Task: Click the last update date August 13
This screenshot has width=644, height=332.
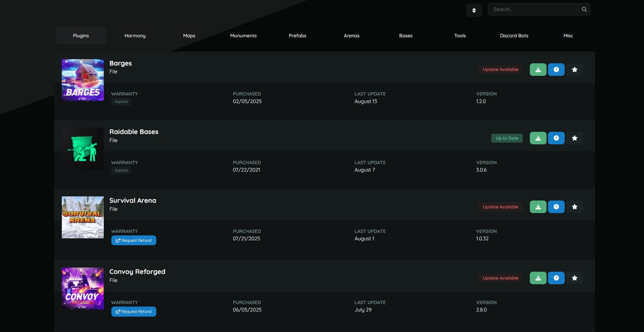Action: coord(366,101)
